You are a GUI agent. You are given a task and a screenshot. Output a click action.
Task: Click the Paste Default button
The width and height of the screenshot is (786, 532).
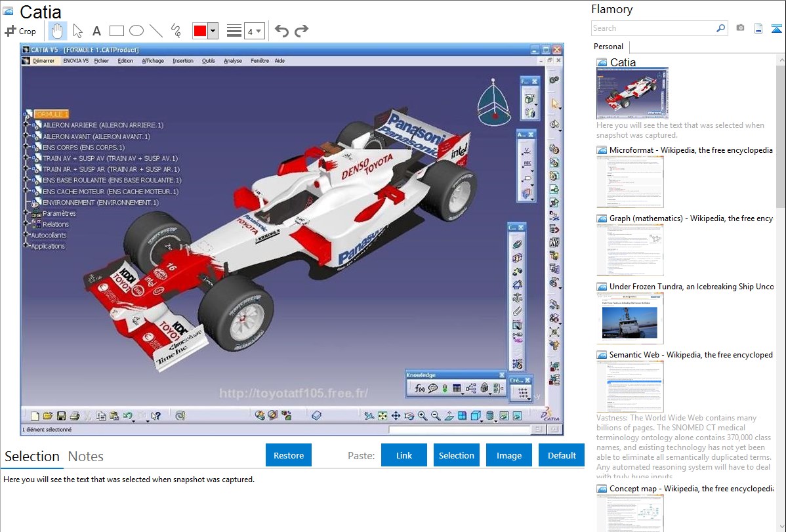(562, 455)
